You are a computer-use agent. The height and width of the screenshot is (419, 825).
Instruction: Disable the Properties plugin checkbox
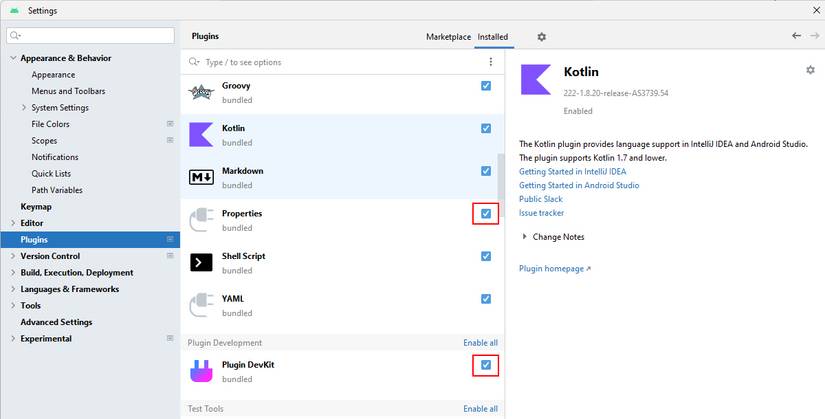click(486, 214)
